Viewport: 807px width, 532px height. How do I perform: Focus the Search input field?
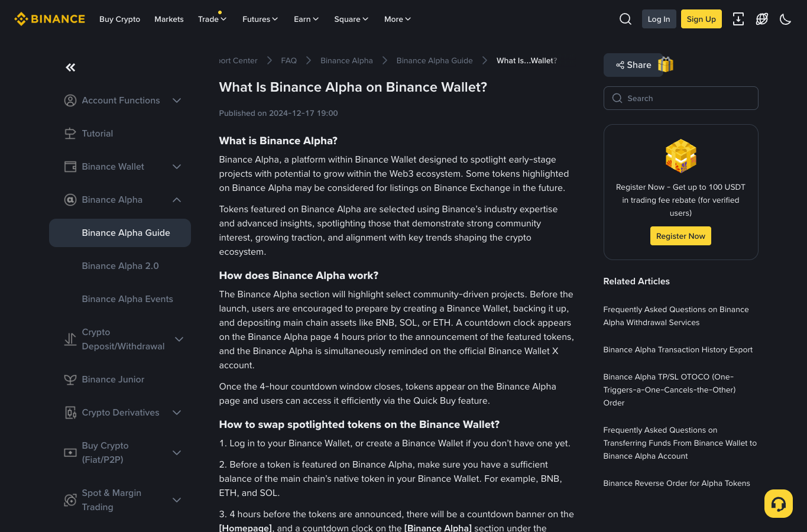pos(681,98)
